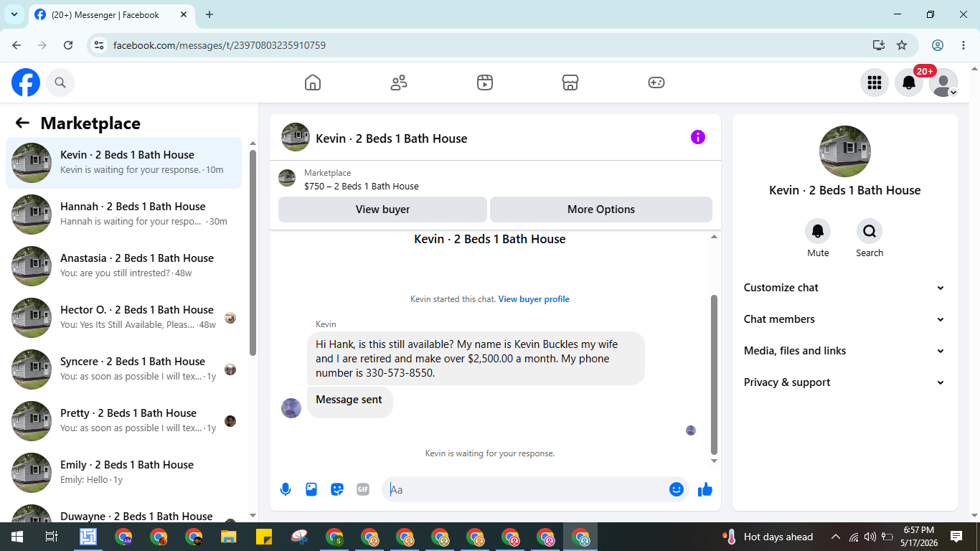Click the conversation list scrollbar
This screenshot has height=551, width=980.
(253, 253)
